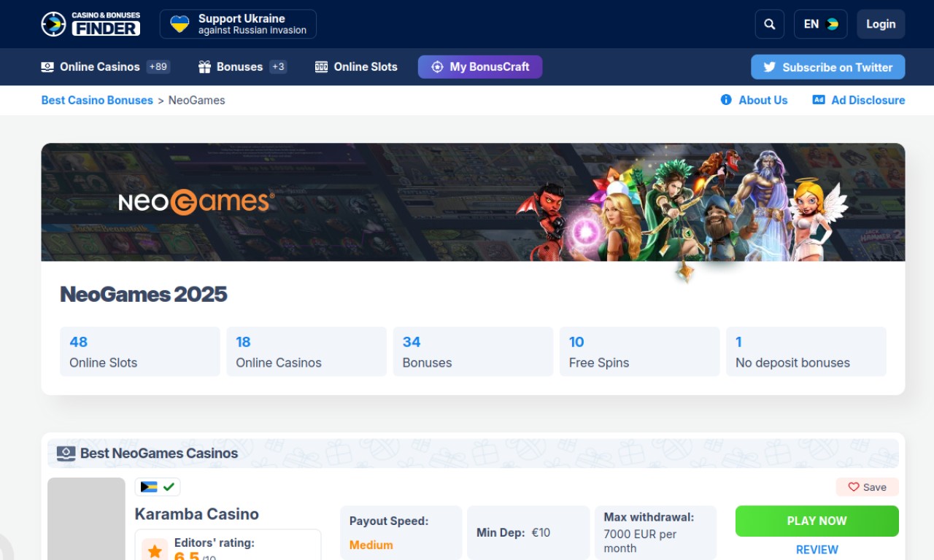Click the green PLAY NOW button
The image size is (934, 560).
(817, 521)
